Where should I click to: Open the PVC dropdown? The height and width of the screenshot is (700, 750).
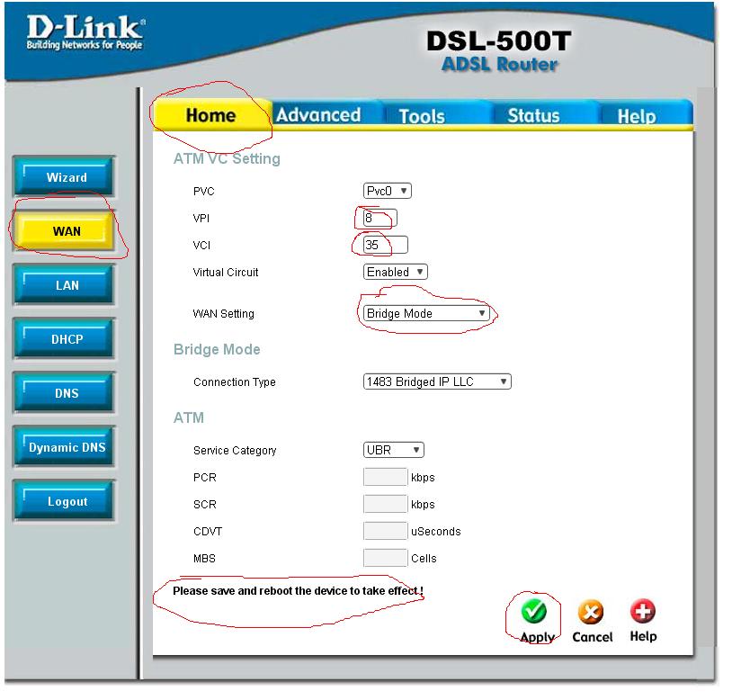point(388,191)
